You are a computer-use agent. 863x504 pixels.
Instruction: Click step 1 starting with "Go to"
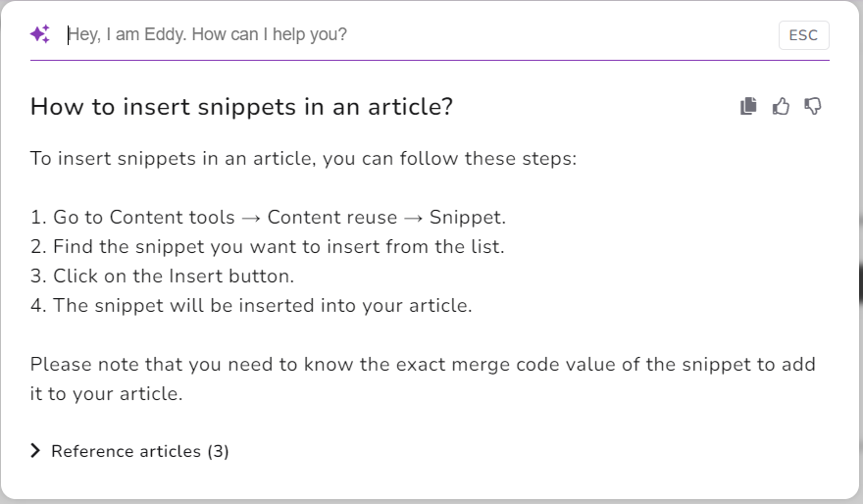coord(268,218)
